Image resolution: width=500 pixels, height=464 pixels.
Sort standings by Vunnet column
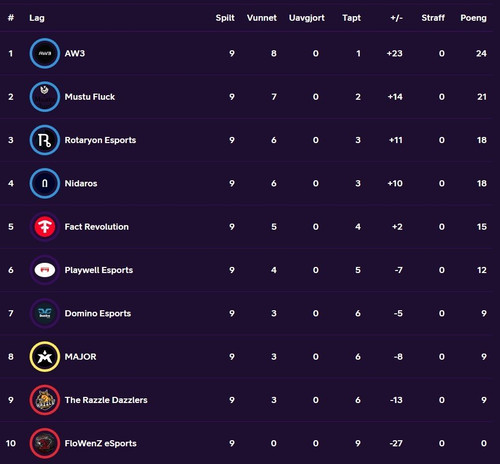point(262,18)
